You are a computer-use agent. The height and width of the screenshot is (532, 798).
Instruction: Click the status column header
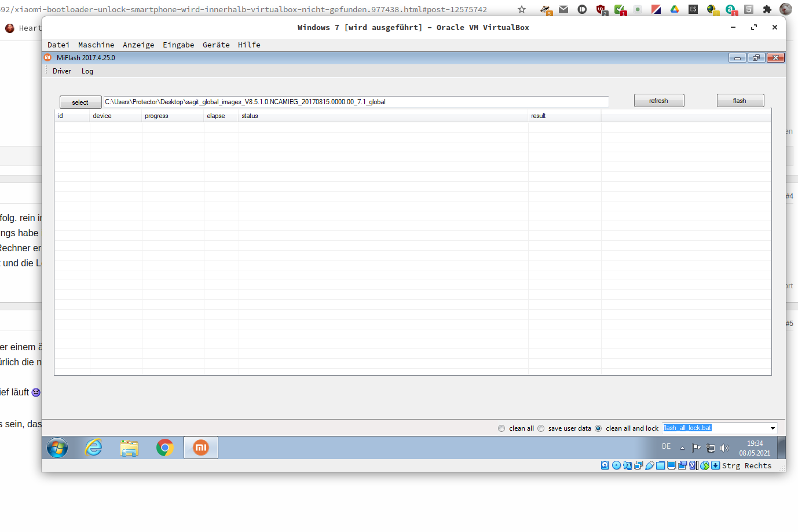(x=383, y=116)
